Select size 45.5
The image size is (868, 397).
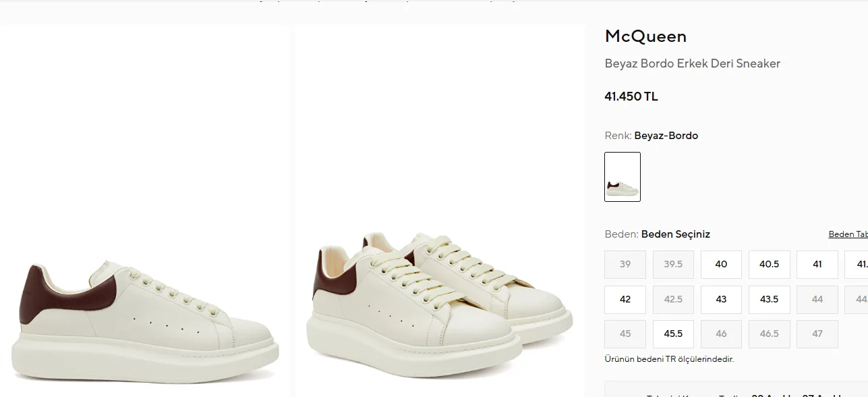[x=673, y=334]
